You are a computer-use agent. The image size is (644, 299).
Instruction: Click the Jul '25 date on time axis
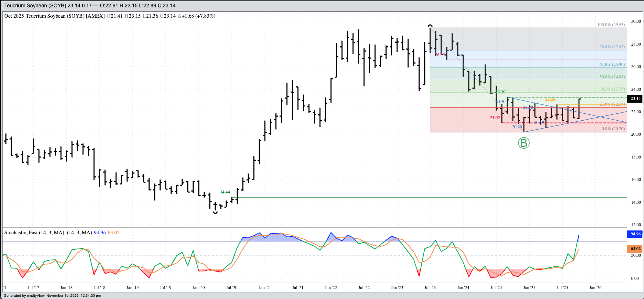point(562,288)
